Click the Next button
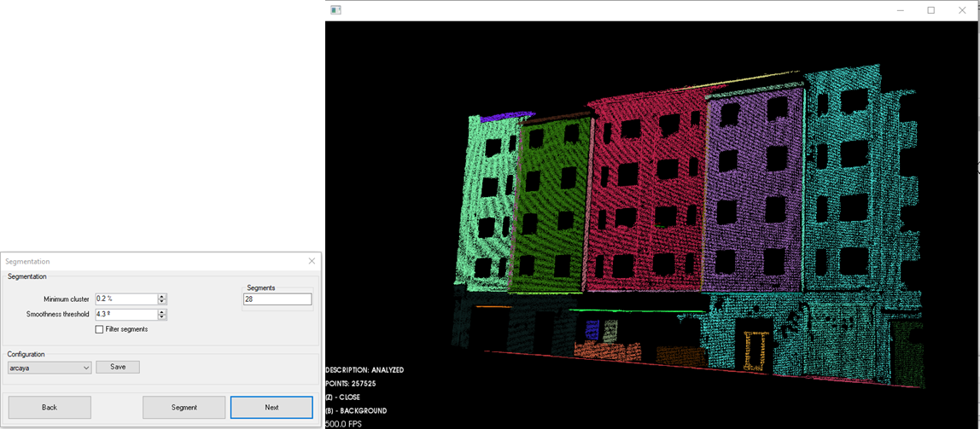This screenshot has height=429, width=980. click(x=271, y=407)
